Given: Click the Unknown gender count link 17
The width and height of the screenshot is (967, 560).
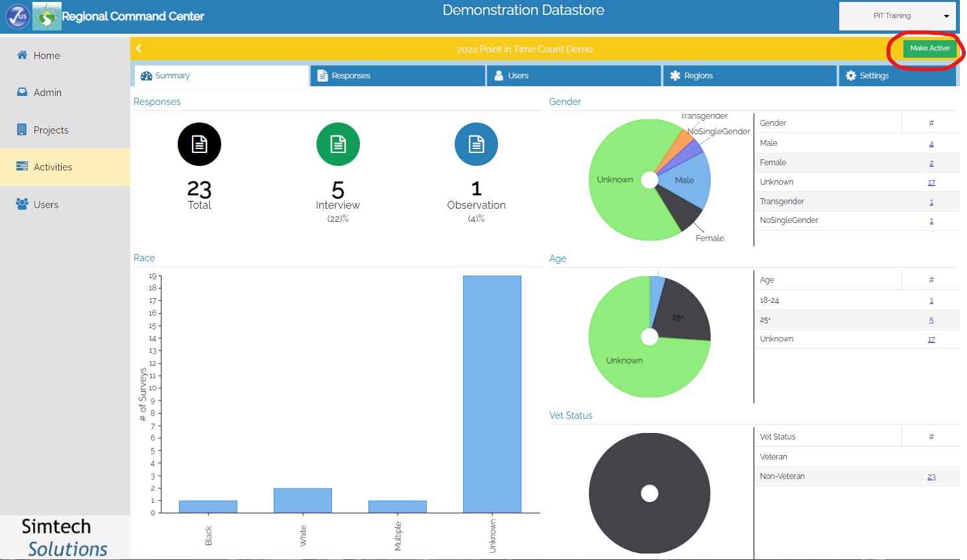Looking at the screenshot, I should (x=931, y=183).
